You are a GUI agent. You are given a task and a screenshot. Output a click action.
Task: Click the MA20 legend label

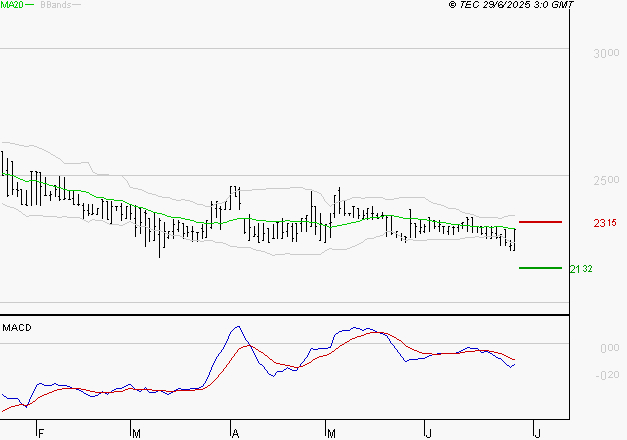[12, 6]
